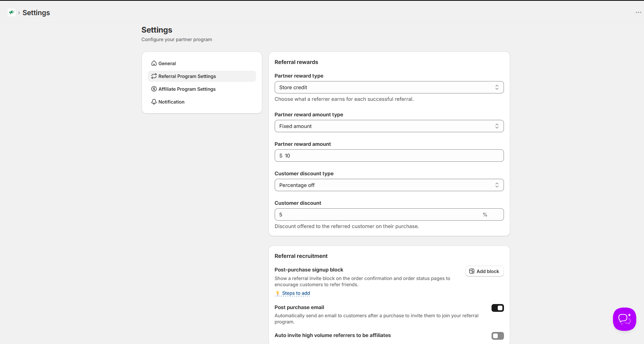Open the Notification settings section
Viewport: 644px width, 344px height.
[202, 102]
